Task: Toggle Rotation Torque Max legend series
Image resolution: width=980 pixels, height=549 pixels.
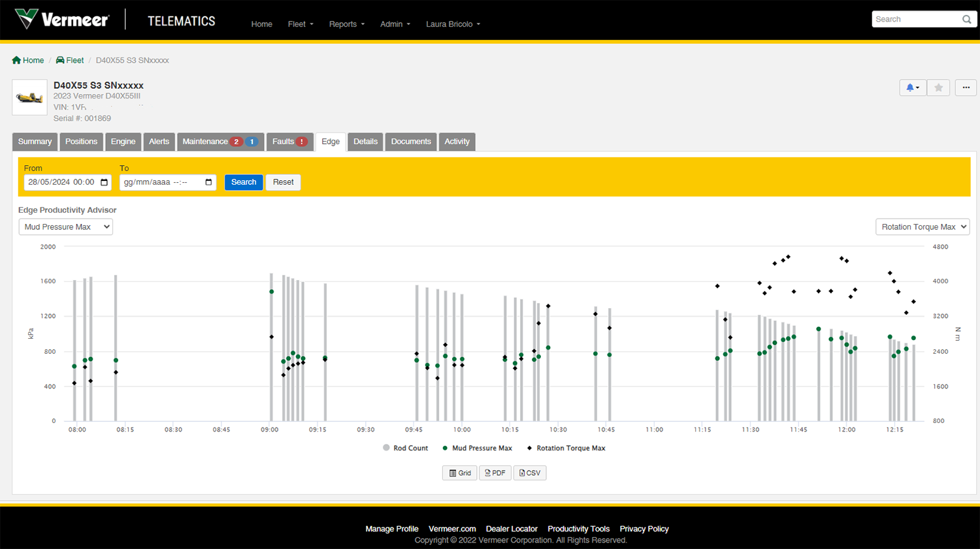Action: click(x=566, y=448)
